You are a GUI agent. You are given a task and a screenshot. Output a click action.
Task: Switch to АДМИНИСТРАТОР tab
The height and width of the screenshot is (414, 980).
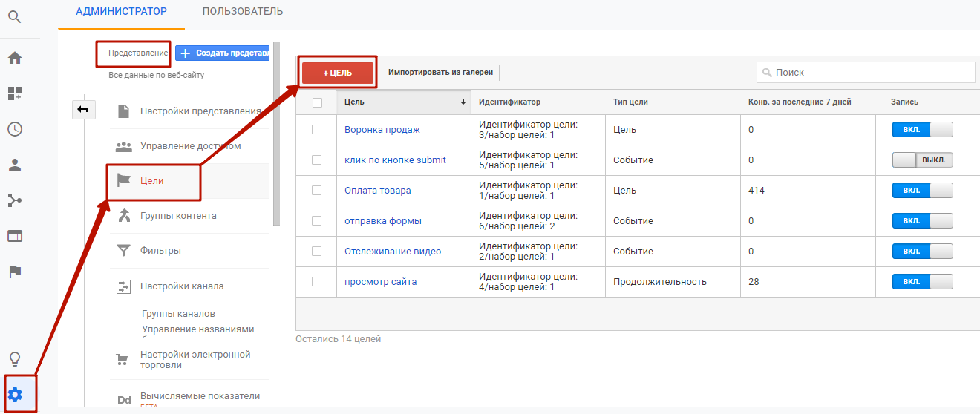click(x=121, y=11)
